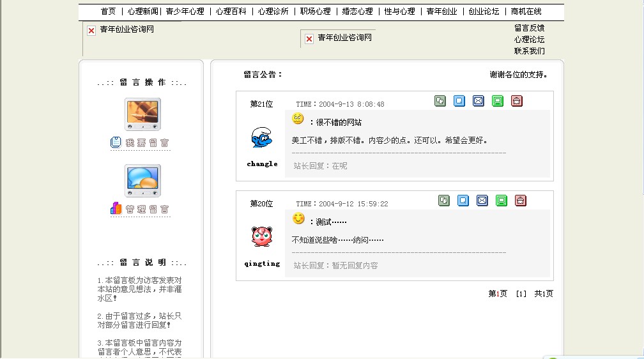
Task: Click the pen-and-paper monitor image above 我要留言
Action: pos(142,114)
